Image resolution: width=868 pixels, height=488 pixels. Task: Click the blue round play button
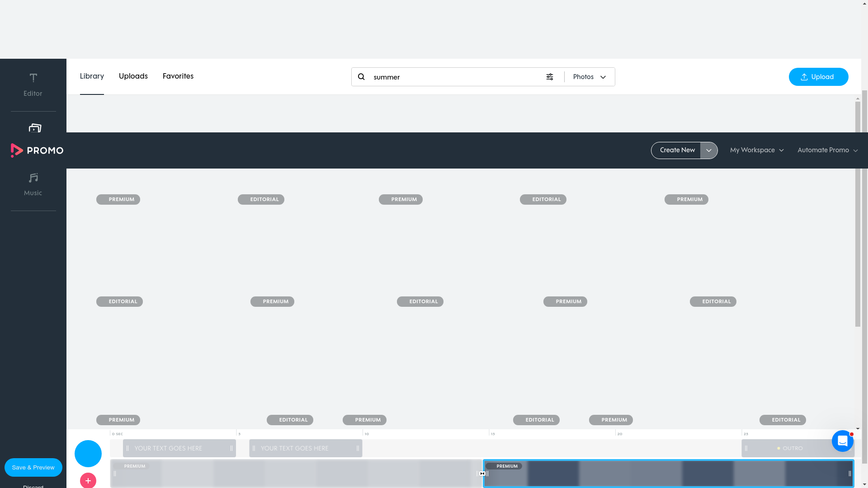[88, 454]
